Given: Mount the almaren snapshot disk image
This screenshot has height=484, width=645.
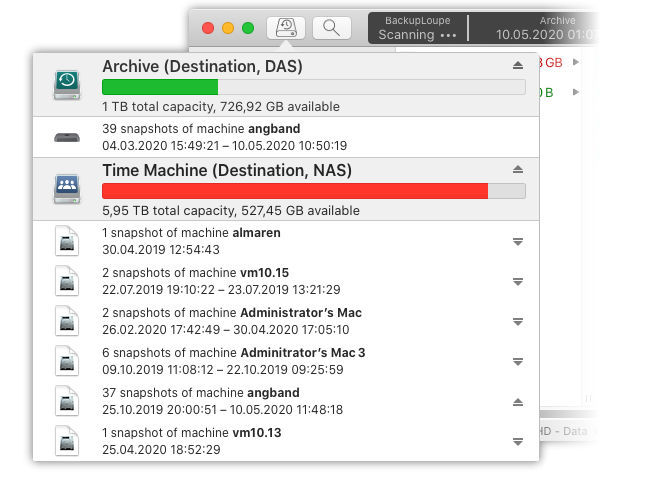Looking at the screenshot, I should click(517, 241).
